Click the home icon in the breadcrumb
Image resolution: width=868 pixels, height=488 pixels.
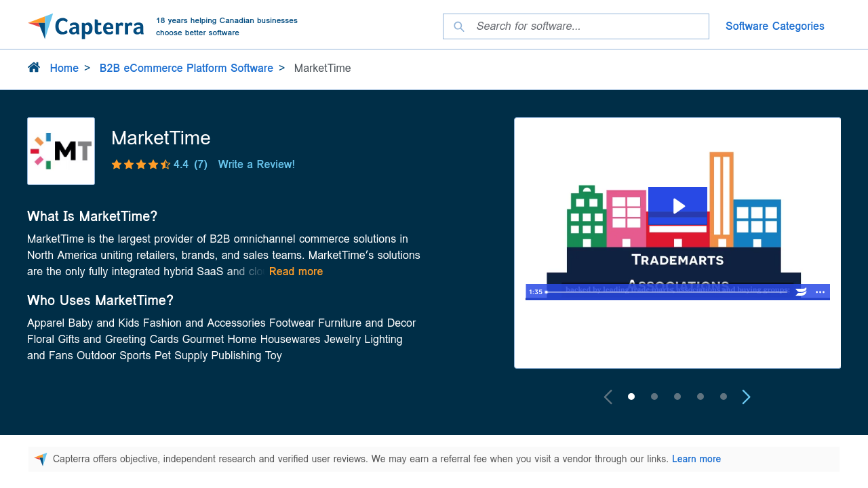(34, 67)
